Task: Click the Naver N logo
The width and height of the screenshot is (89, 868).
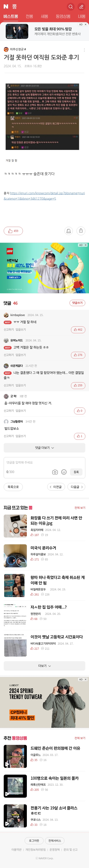Action: 6,6
